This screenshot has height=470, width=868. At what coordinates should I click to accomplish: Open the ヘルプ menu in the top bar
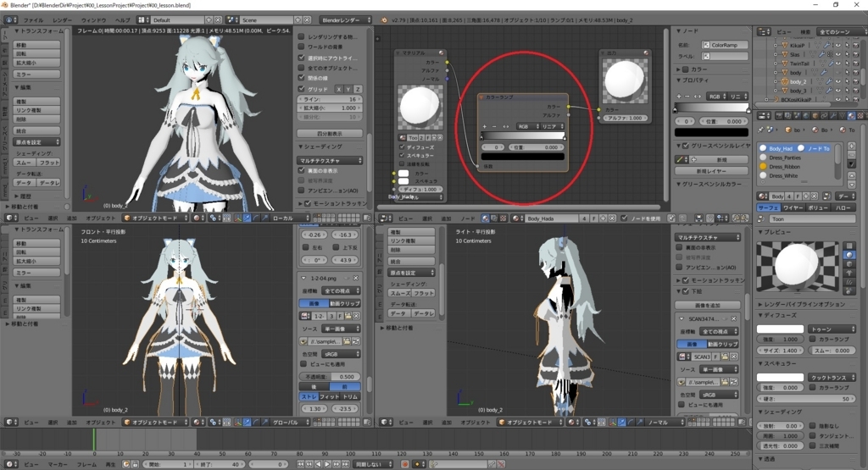(122, 20)
